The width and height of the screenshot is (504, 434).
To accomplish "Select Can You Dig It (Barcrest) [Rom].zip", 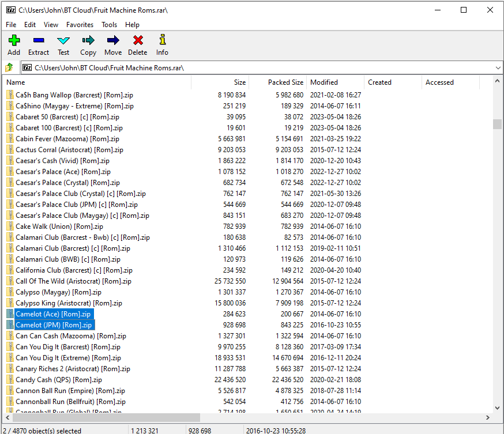I will pyautogui.click(x=68, y=347).
